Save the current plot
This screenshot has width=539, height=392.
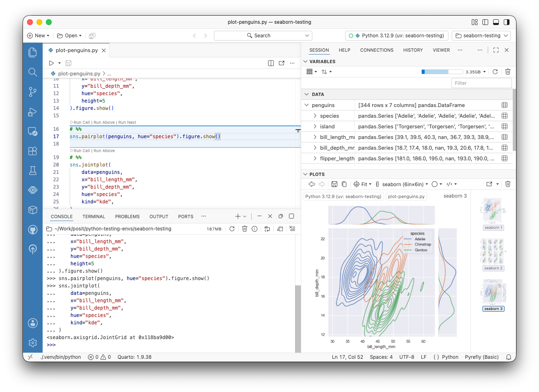click(x=334, y=184)
